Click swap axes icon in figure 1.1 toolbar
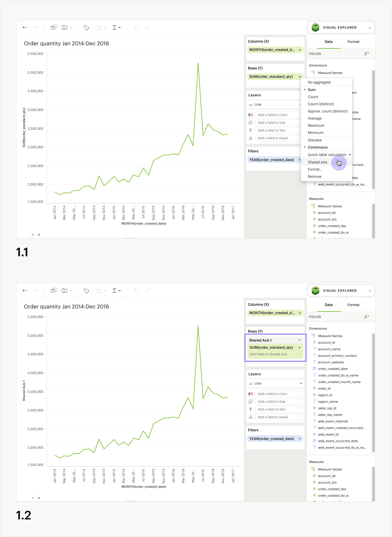 tap(86, 27)
